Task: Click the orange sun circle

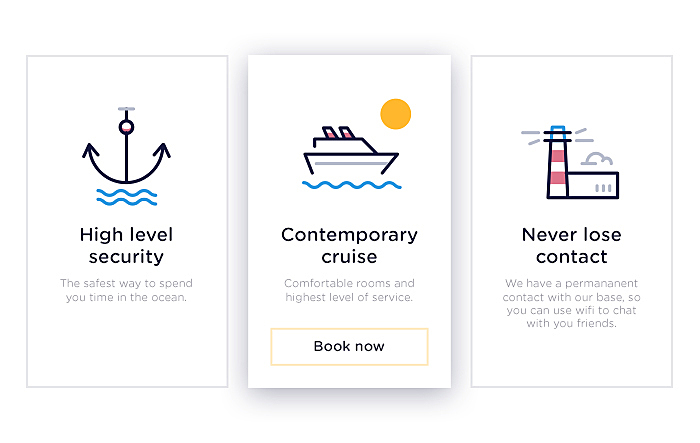Action: pyautogui.click(x=396, y=114)
